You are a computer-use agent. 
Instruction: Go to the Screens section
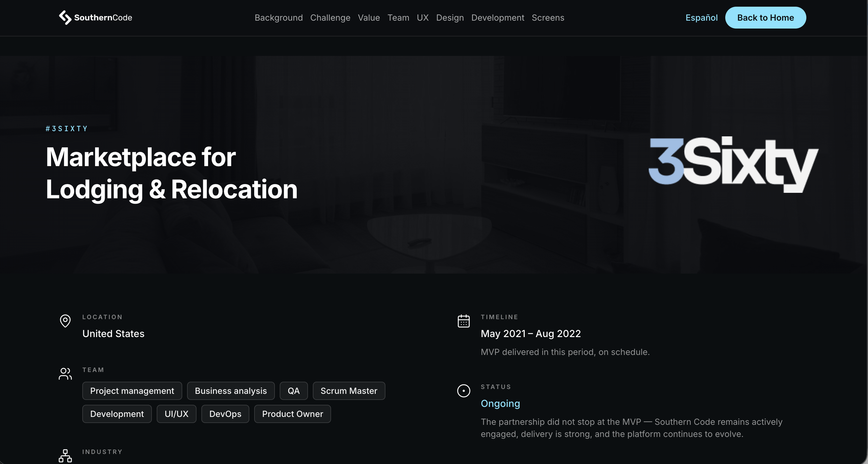(x=548, y=18)
